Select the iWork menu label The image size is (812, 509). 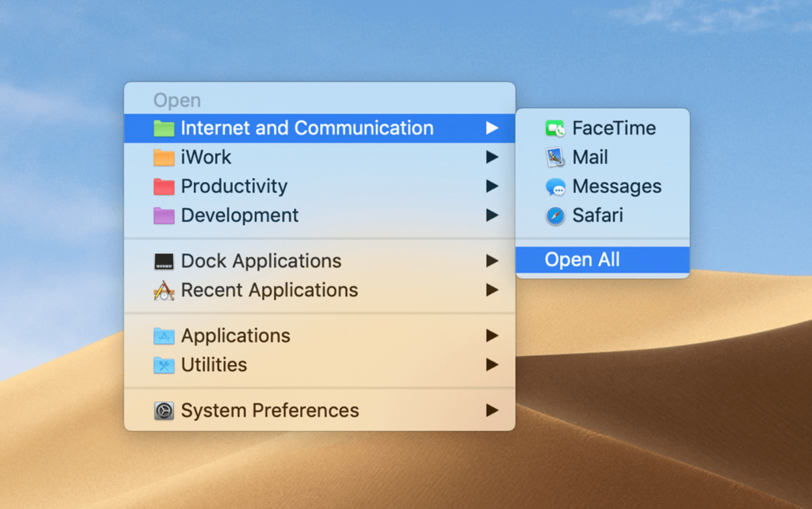click(x=206, y=157)
